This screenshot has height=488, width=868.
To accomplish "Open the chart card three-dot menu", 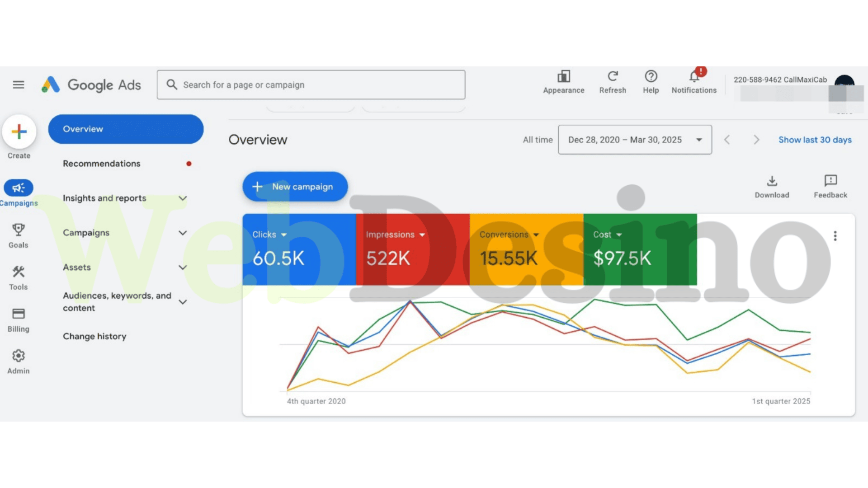I will [835, 236].
